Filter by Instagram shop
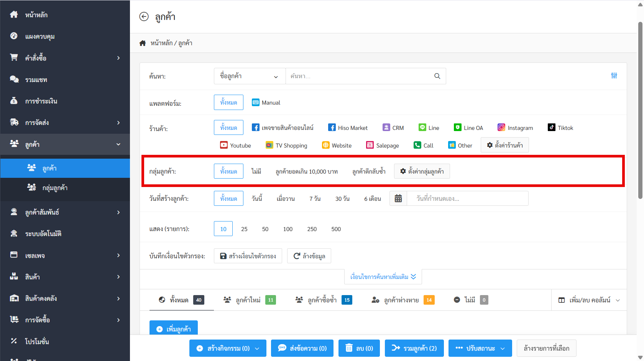 pos(515,128)
